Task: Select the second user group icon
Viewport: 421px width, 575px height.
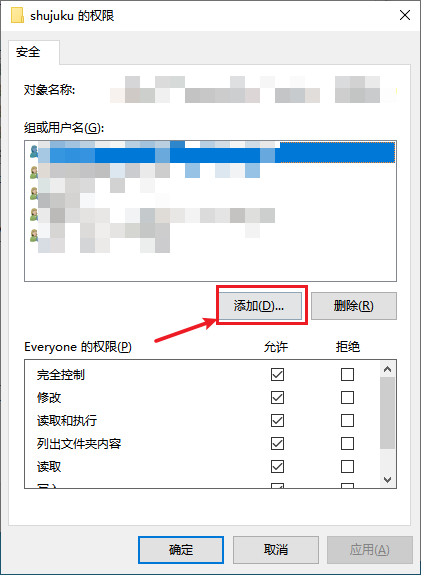Action: [34, 172]
